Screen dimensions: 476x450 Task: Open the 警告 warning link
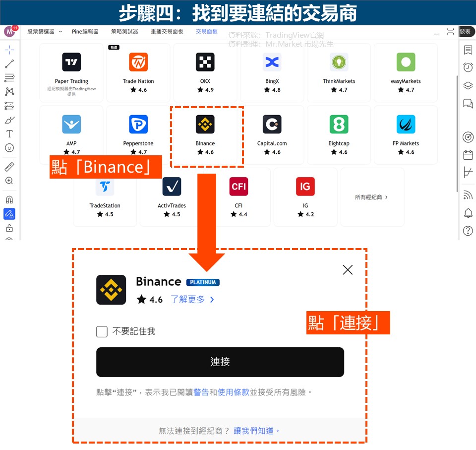[201, 392]
